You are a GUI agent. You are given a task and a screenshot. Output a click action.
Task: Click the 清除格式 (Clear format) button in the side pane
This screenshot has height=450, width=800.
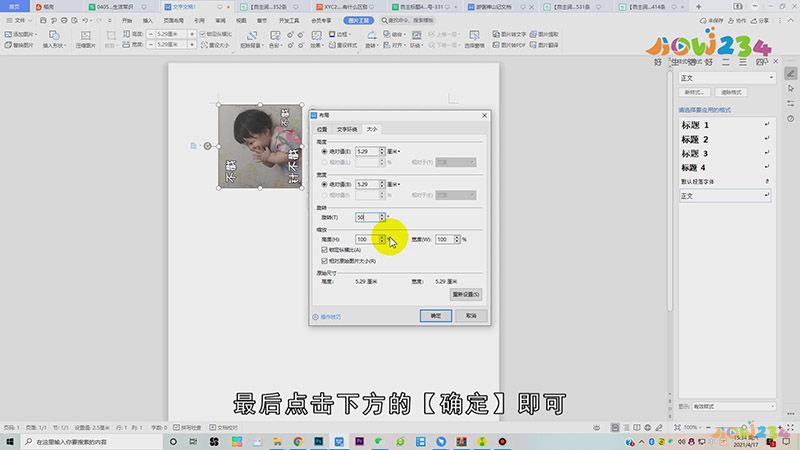coord(731,92)
